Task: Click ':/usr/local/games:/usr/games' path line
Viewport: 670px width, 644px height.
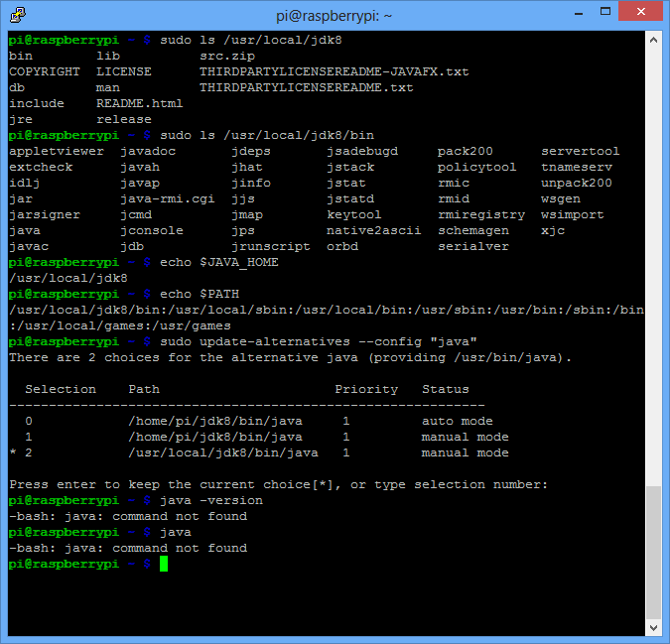Action: click(120, 325)
